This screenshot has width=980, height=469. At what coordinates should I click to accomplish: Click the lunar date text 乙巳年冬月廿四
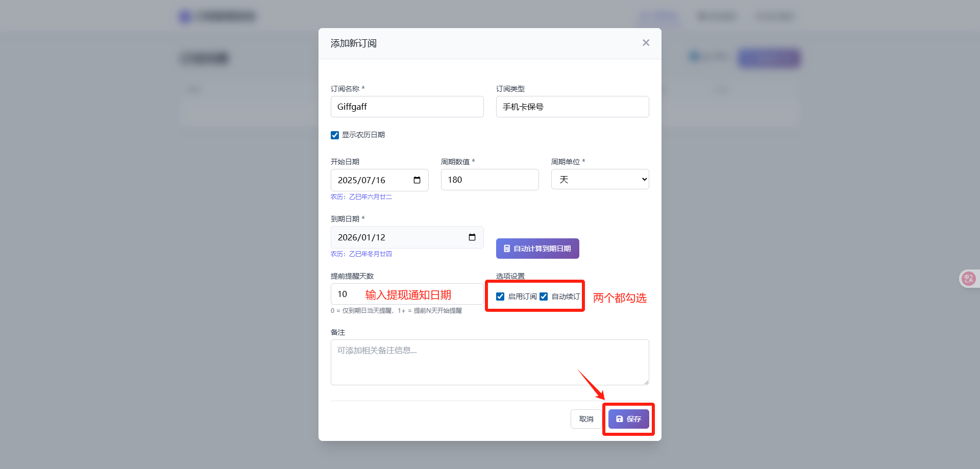tap(371, 254)
